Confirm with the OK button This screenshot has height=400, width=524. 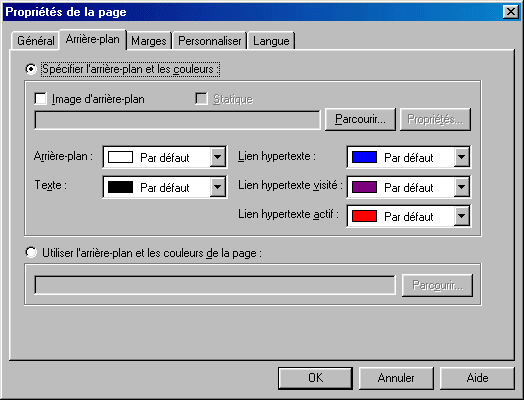(x=315, y=378)
